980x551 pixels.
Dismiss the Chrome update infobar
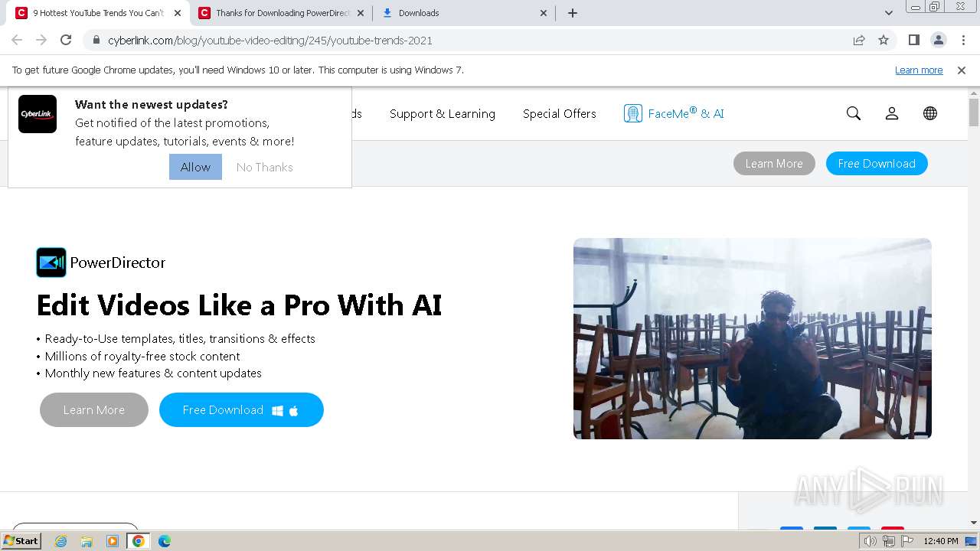(962, 70)
